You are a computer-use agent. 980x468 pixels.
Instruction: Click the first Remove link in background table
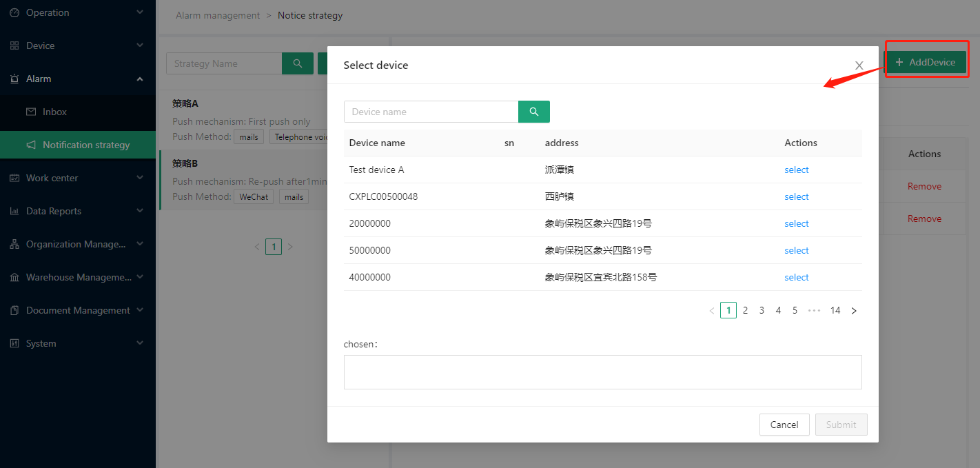point(924,186)
